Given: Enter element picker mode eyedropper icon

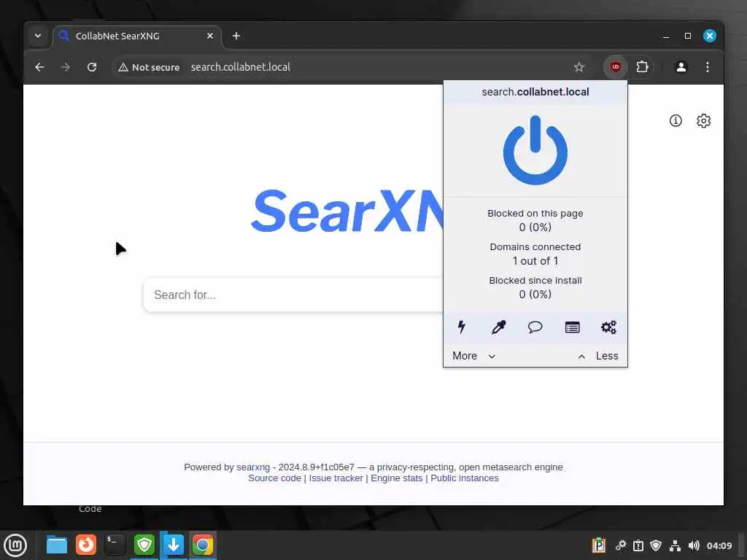Looking at the screenshot, I should tap(498, 327).
